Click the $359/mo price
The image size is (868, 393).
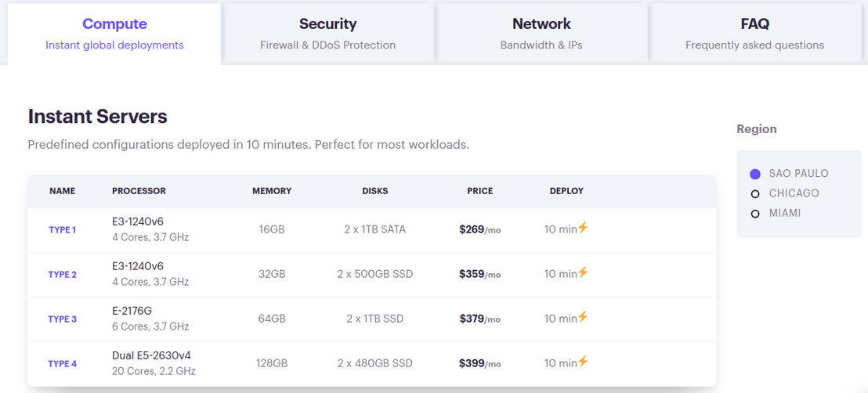(x=480, y=275)
